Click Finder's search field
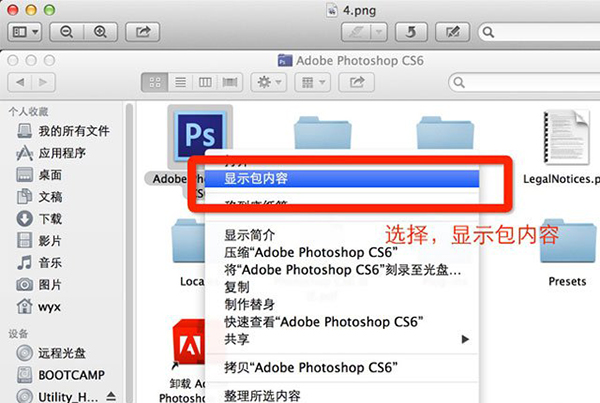Screen dimensions: 600x403 click(x=524, y=82)
